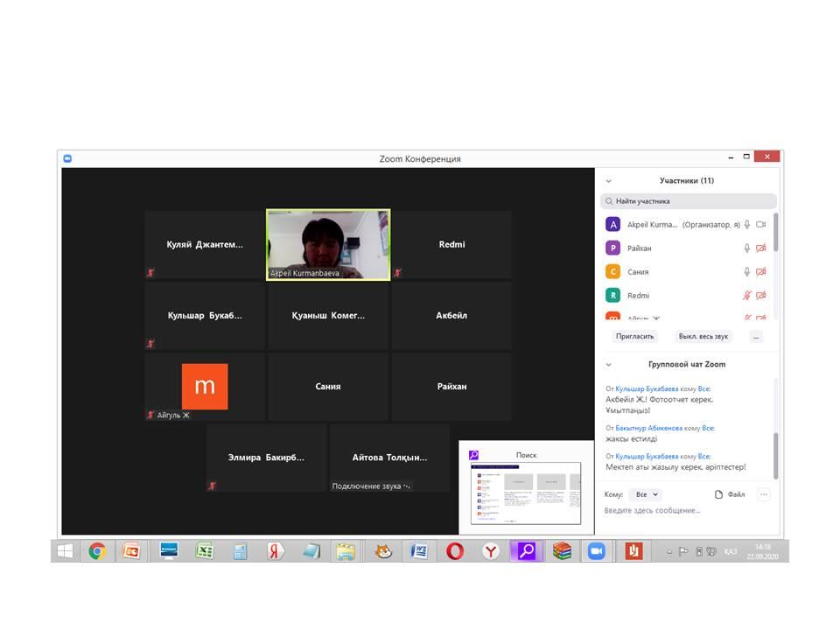The width and height of the screenshot is (840, 630).
Task: Collapse the Участники panel chevron
Action: tap(609, 181)
